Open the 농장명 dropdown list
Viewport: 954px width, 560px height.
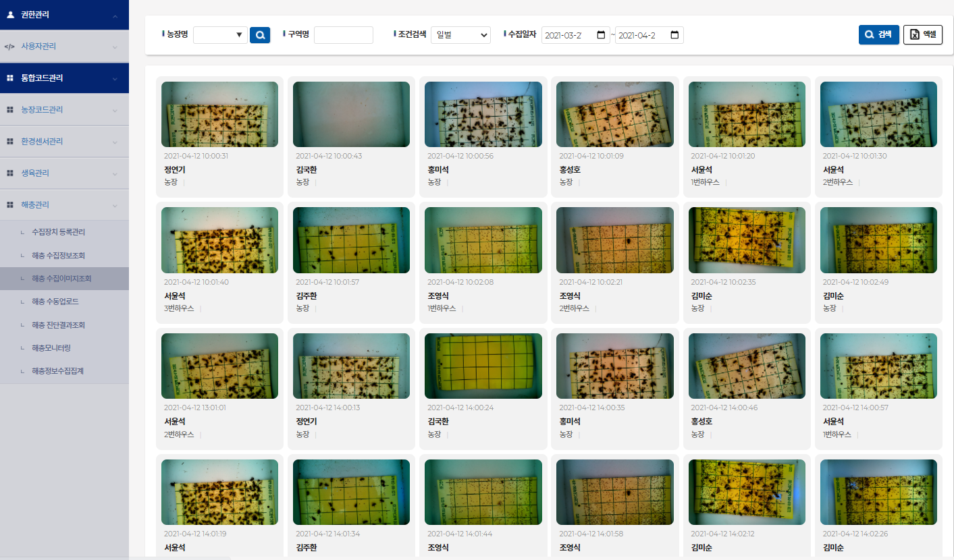pos(220,35)
